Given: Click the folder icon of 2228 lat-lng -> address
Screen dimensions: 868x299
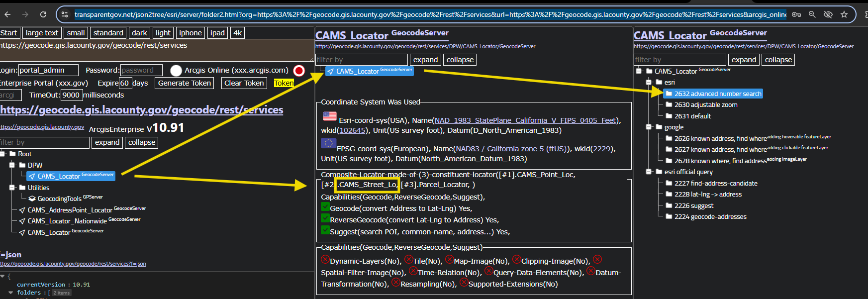Looking at the screenshot, I should pos(669,195).
